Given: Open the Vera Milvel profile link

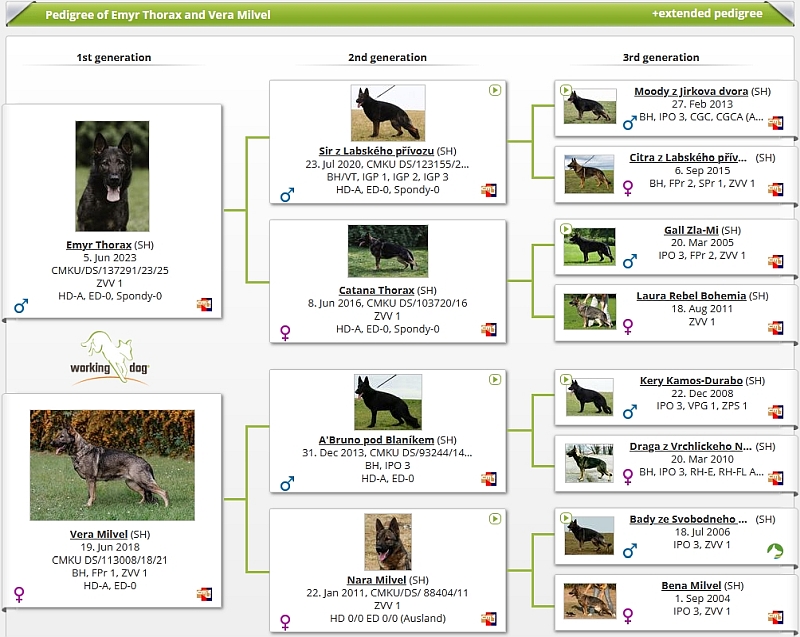Looking at the screenshot, I should point(98,534).
